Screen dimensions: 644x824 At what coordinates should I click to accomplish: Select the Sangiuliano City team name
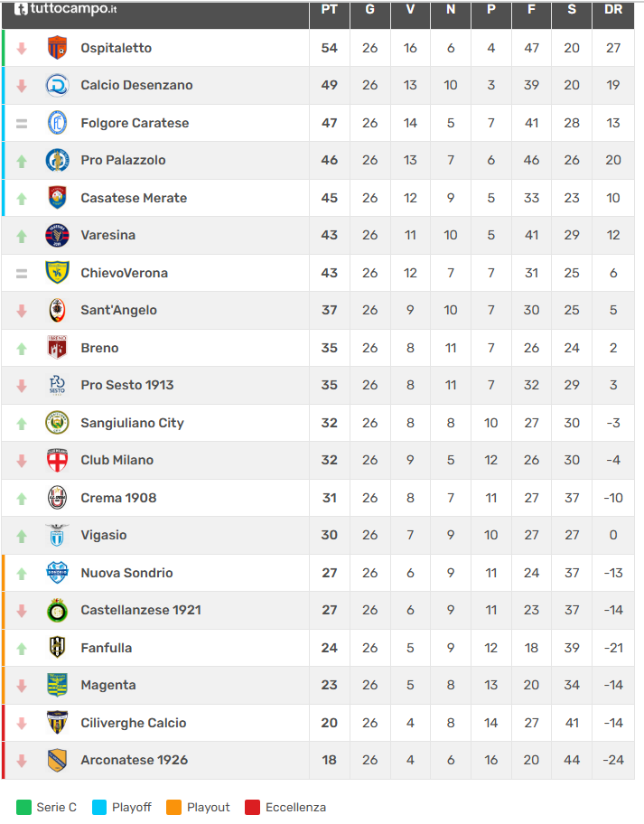132,423
